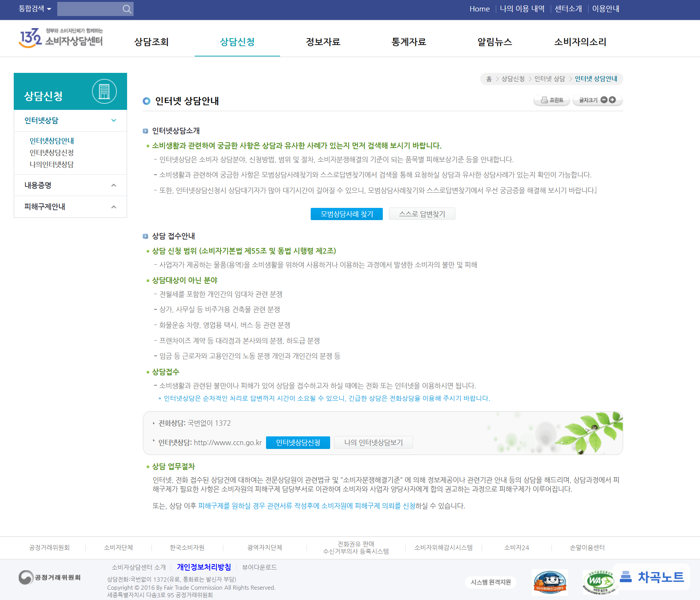Viewport: 700px width, 600px height.
Task: Click 스스로 답변찾기 button
Action: (422, 214)
